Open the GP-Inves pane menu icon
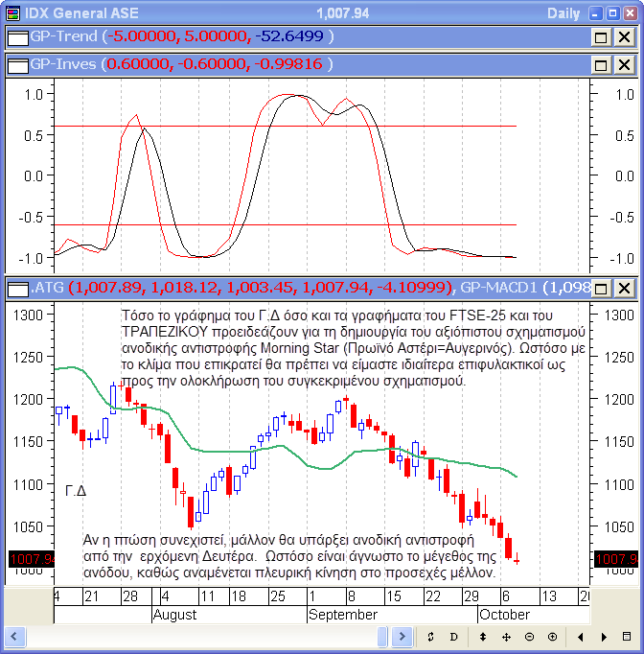This screenshot has width=644, height=654. click(17, 65)
